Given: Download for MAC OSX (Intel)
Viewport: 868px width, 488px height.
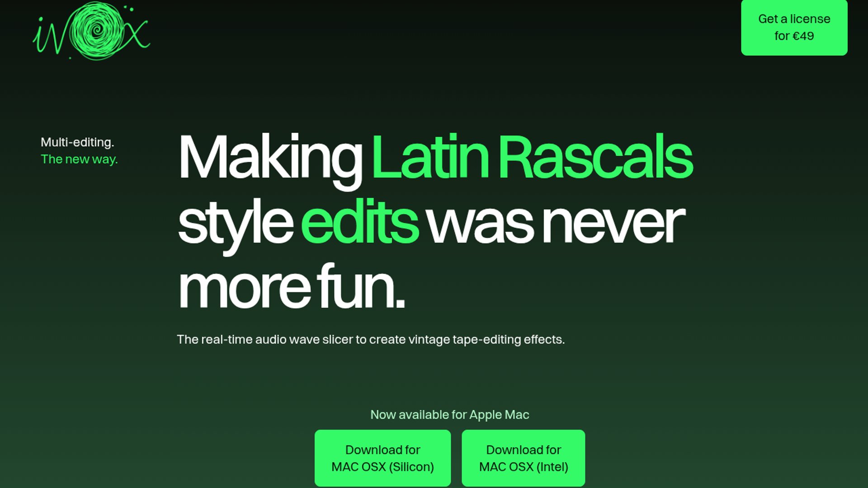Looking at the screenshot, I should tap(523, 458).
